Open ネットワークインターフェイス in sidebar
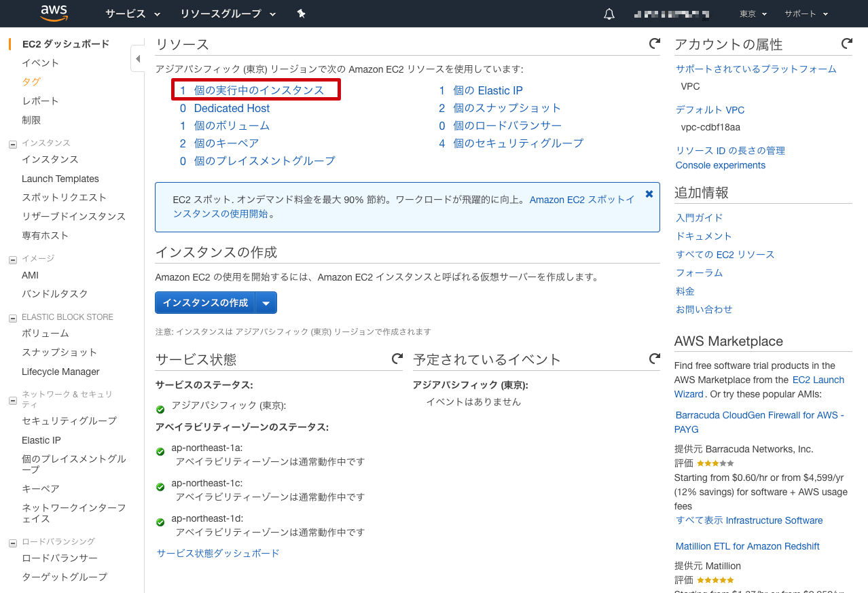868x593 pixels. coord(73,513)
